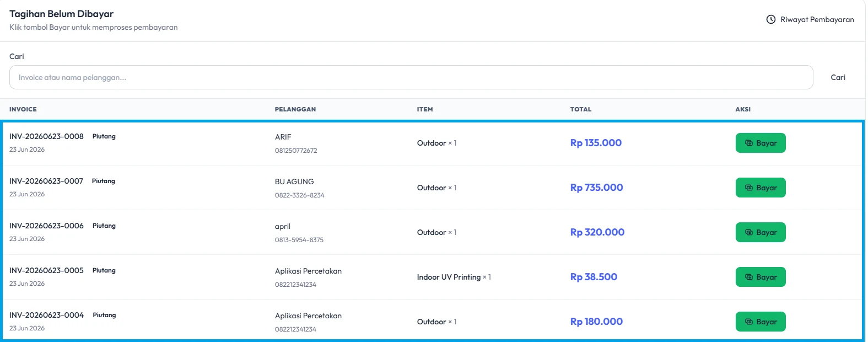
Task: Click Bayar for the Rp 38.500 invoice
Action: point(761,277)
